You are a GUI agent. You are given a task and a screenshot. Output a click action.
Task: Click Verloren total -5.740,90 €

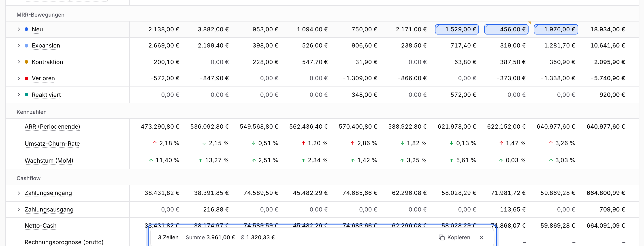[x=608, y=78]
